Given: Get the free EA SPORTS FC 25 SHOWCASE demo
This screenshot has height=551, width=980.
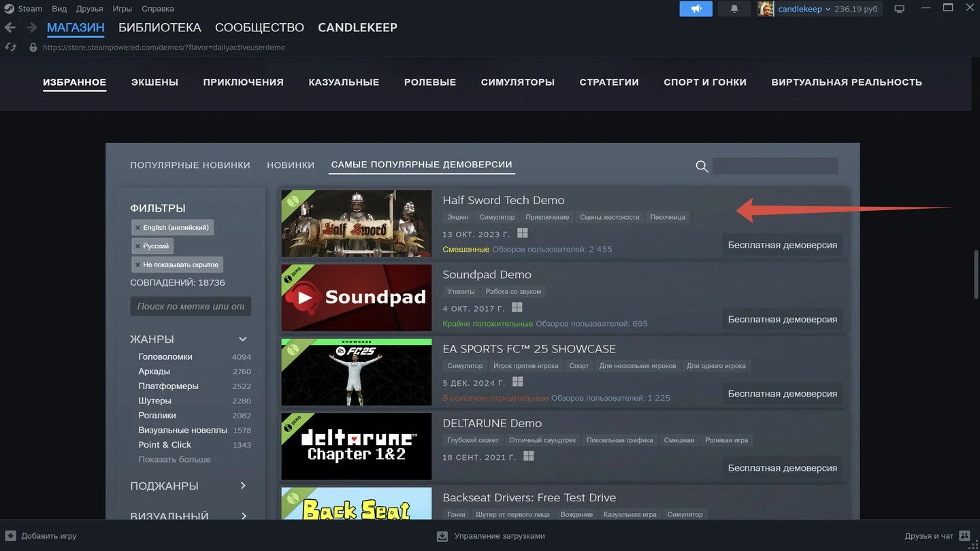Looking at the screenshot, I should [x=783, y=393].
